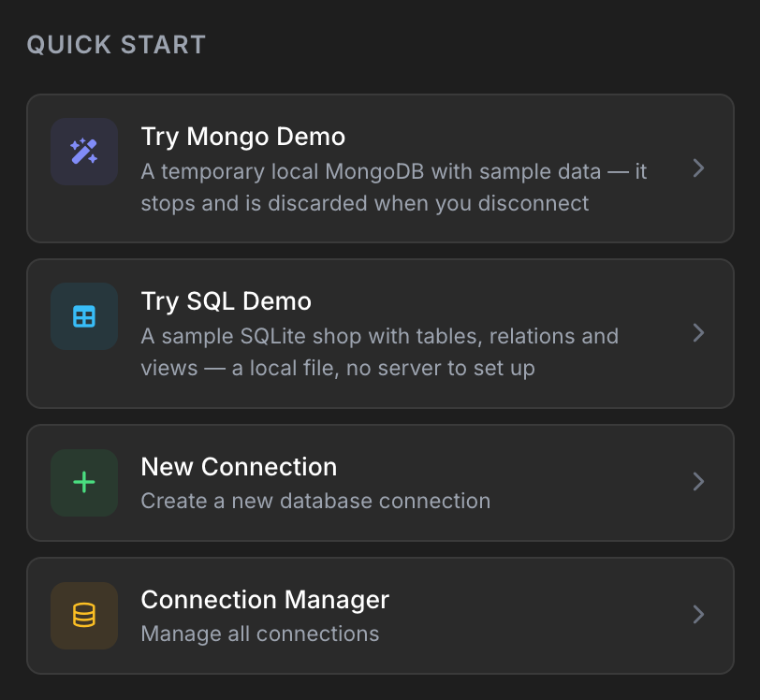Select the New Connection title

point(239,467)
